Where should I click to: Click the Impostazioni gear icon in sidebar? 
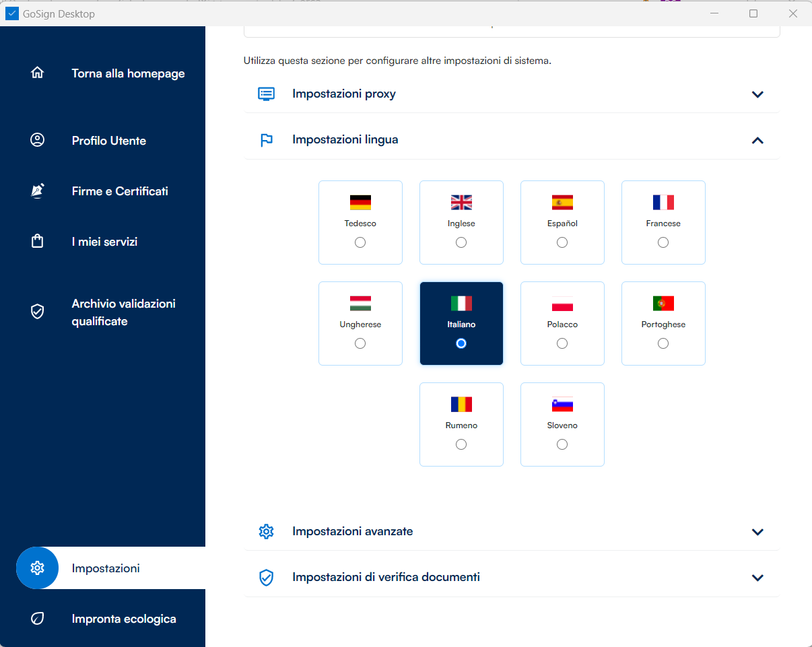coord(38,568)
